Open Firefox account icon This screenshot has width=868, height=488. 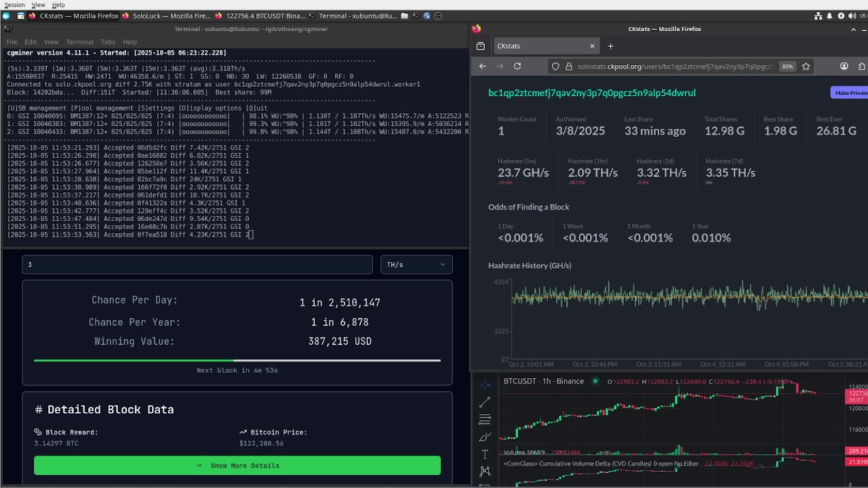tap(844, 66)
